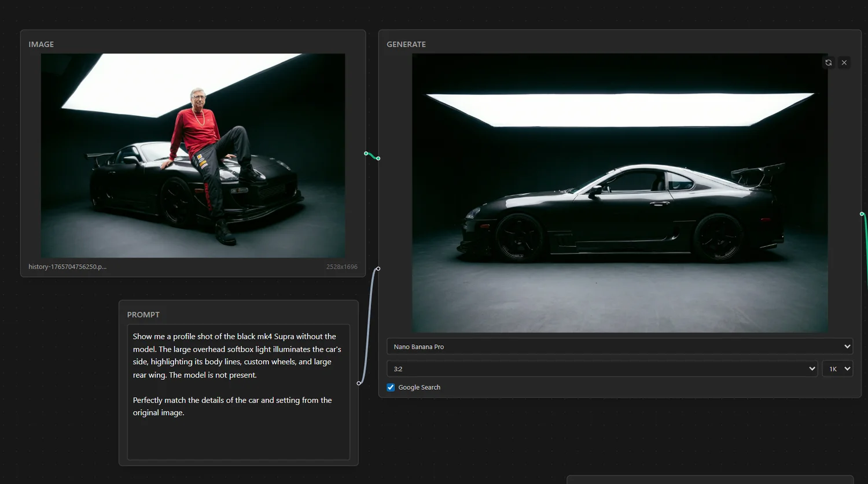Click the PROMPT node title header
The width and height of the screenshot is (868, 484).
(143, 315)
